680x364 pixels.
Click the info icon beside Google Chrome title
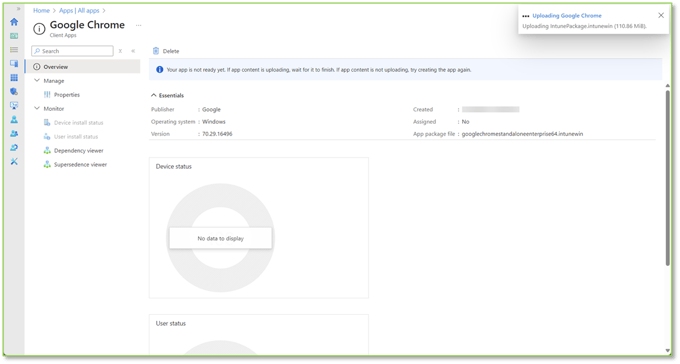coord(39,29)
